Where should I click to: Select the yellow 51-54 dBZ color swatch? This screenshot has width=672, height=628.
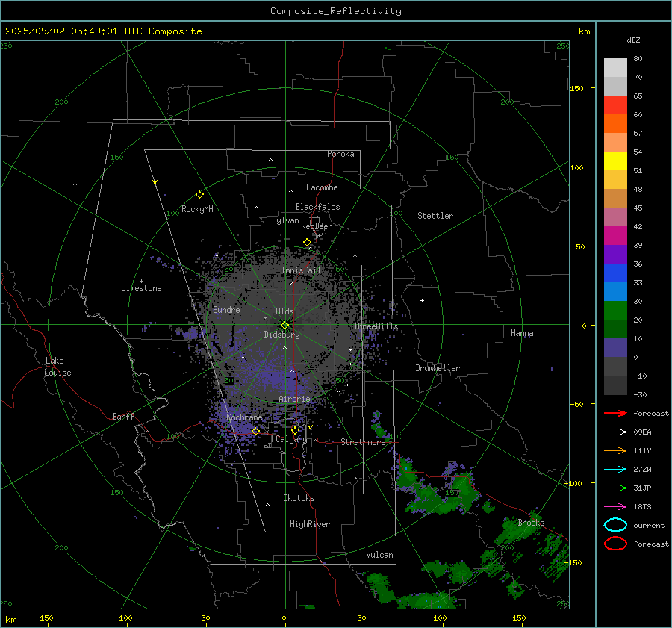pyautogui.click(x=615, y=161)
